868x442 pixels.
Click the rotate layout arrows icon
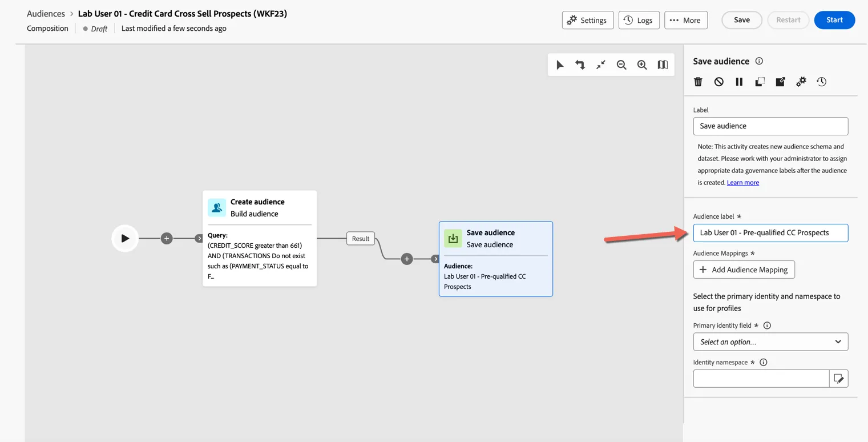click(580, 65)
